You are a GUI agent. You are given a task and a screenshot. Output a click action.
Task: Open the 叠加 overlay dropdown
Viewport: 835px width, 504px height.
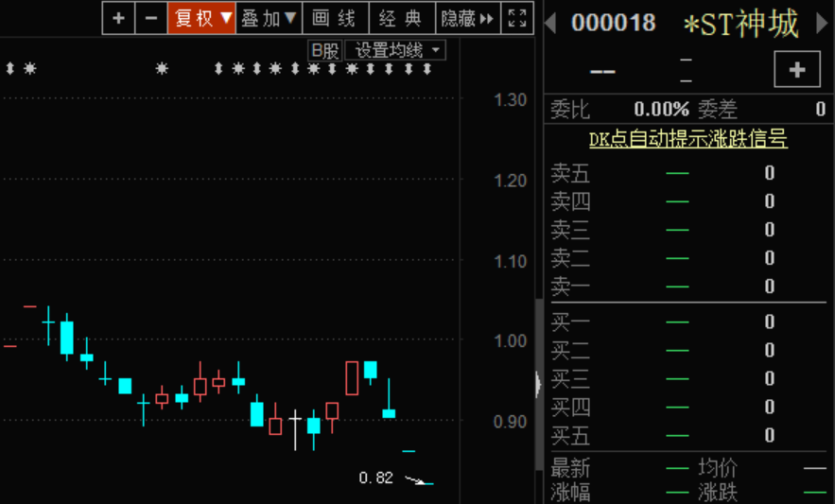coord(269,19)
